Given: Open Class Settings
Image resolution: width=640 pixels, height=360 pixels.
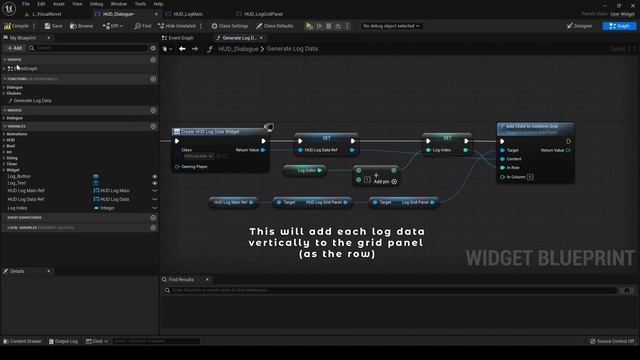Looking at the screenshot, I should 229,26.
